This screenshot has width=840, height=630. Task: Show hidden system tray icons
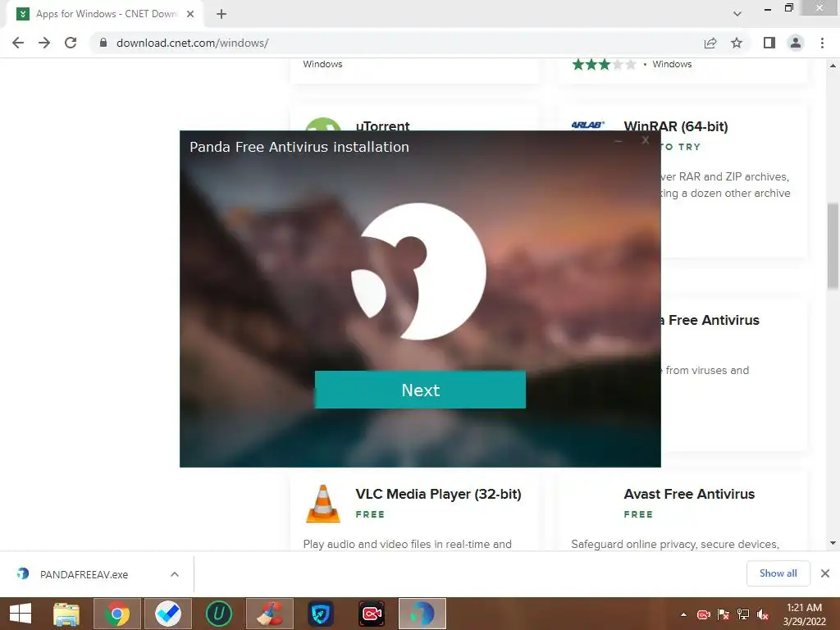coord(683,614)
